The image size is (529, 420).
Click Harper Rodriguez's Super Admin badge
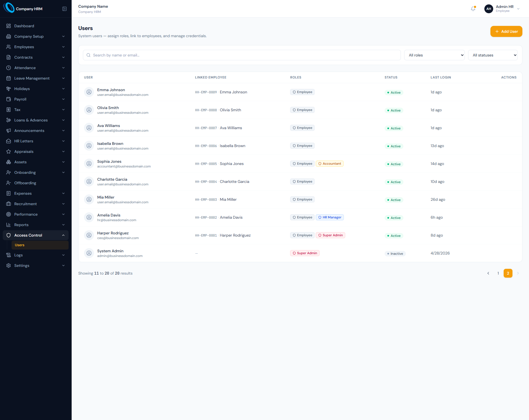tap(330, 235)
